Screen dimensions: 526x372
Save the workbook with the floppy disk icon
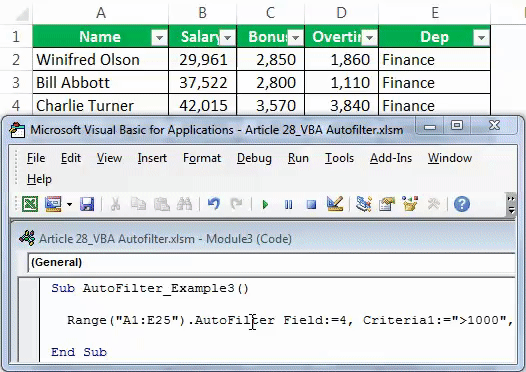coord(87,204)
